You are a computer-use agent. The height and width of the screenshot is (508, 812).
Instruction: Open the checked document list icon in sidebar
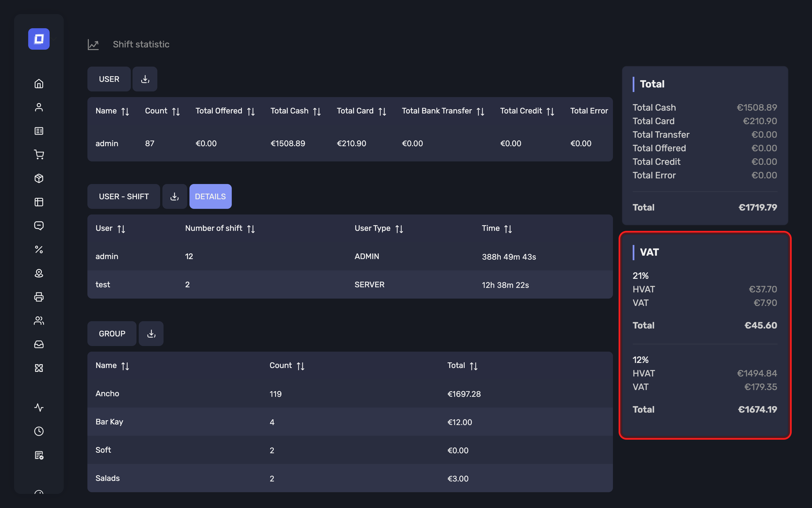click(39, 455)
